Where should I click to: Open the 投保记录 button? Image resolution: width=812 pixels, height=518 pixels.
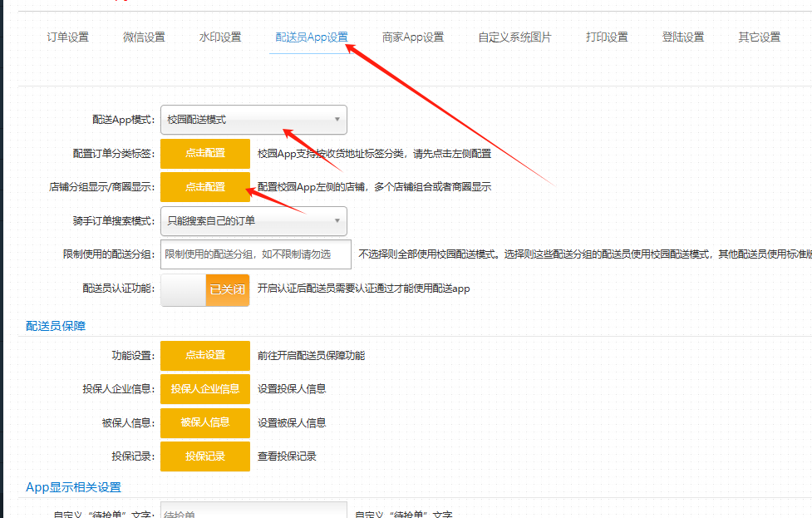click(x=205, y=456)
